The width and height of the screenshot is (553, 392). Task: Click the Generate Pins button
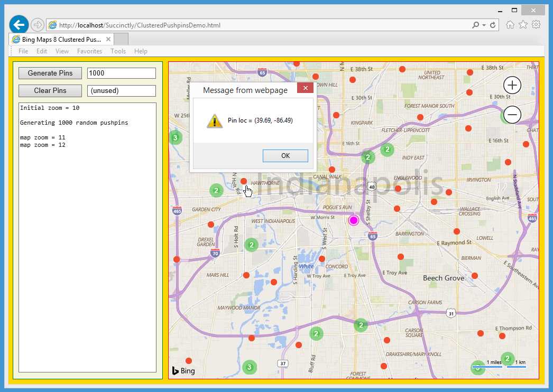click(x=50, y=73)
